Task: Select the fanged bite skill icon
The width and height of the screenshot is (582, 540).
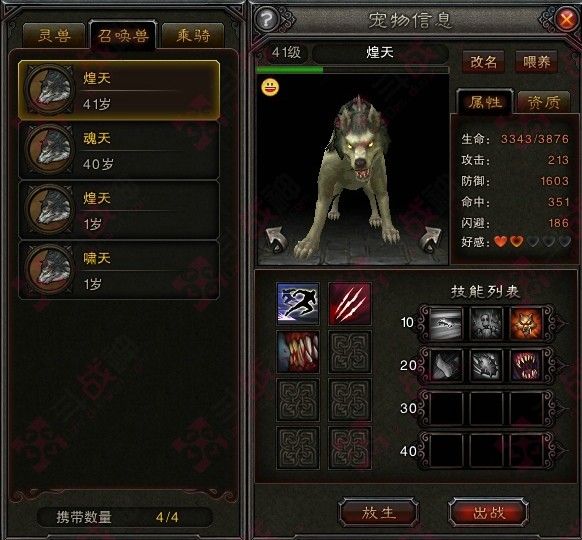Action: click(x=298, y=352)
